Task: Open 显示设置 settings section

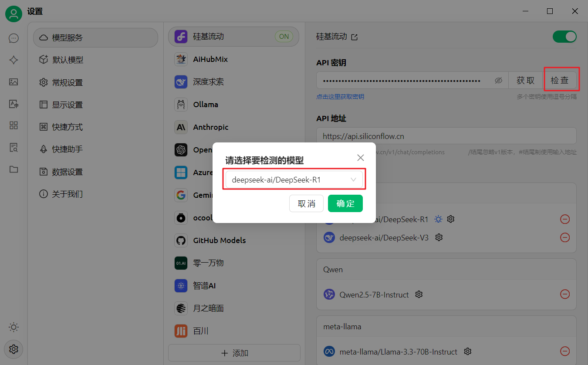Action: point(95,105)
